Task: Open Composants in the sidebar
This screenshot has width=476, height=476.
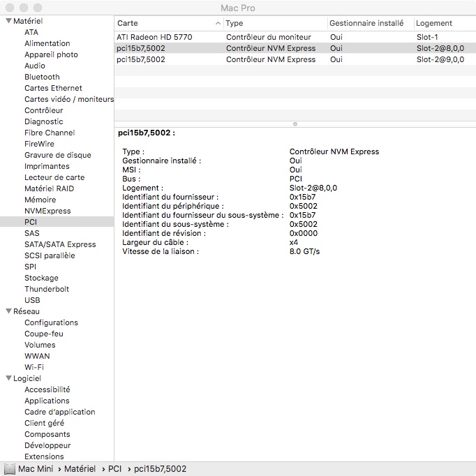Action: (x=47, y=434)
